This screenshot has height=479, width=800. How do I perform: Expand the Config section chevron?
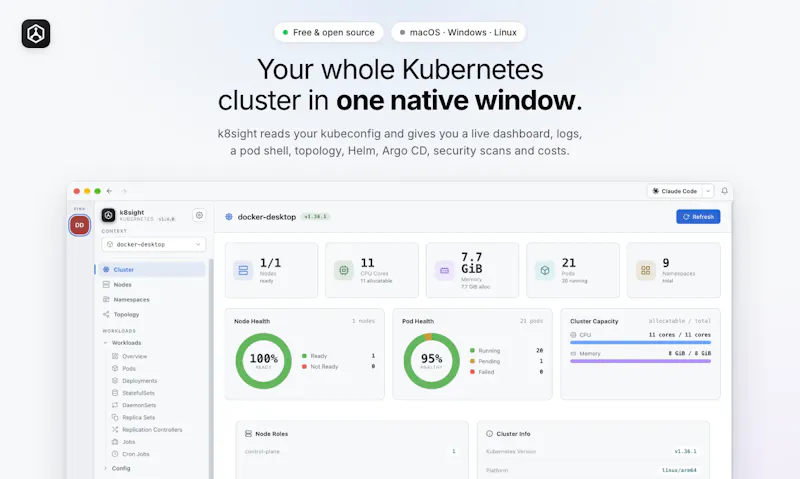(x=106, y=468)
